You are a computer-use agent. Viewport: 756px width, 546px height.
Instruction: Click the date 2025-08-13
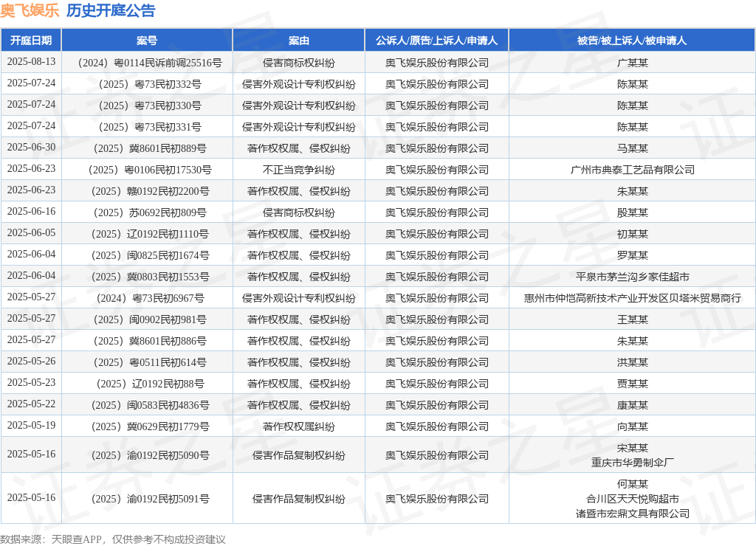coord(31,62)
